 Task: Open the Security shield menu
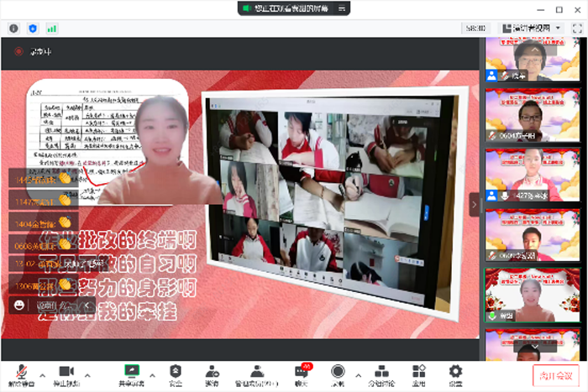click(x=176, y=375)
